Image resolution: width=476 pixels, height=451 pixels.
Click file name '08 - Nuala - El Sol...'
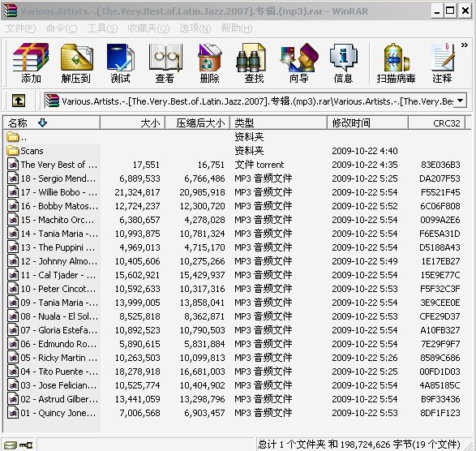(59, 316)
